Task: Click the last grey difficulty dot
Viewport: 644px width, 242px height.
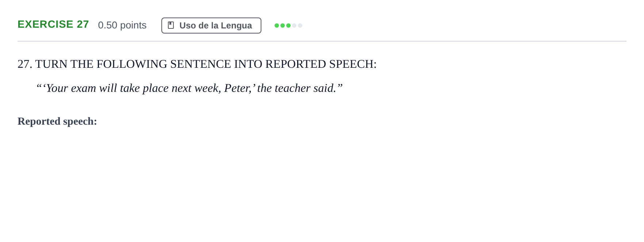Action: [300, 26]
